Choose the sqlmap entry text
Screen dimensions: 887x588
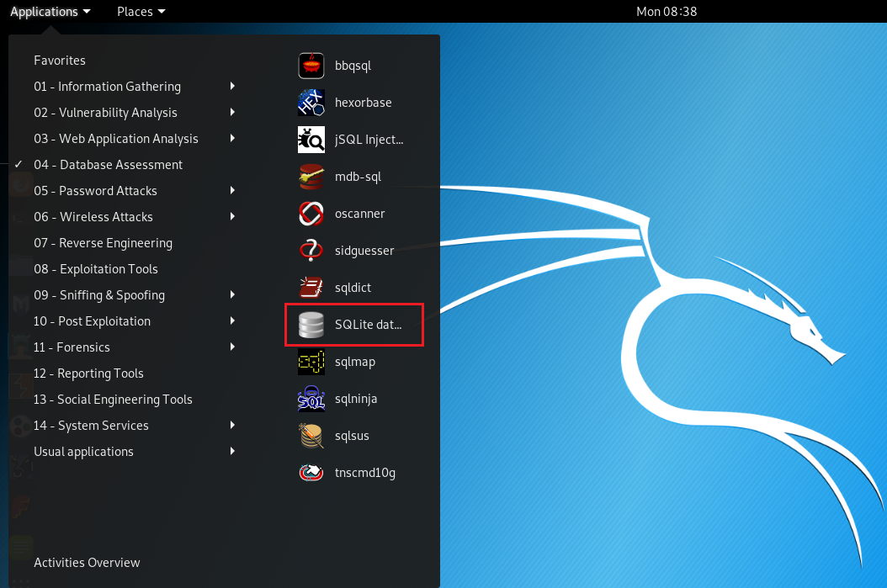click(x=355, y=362)
